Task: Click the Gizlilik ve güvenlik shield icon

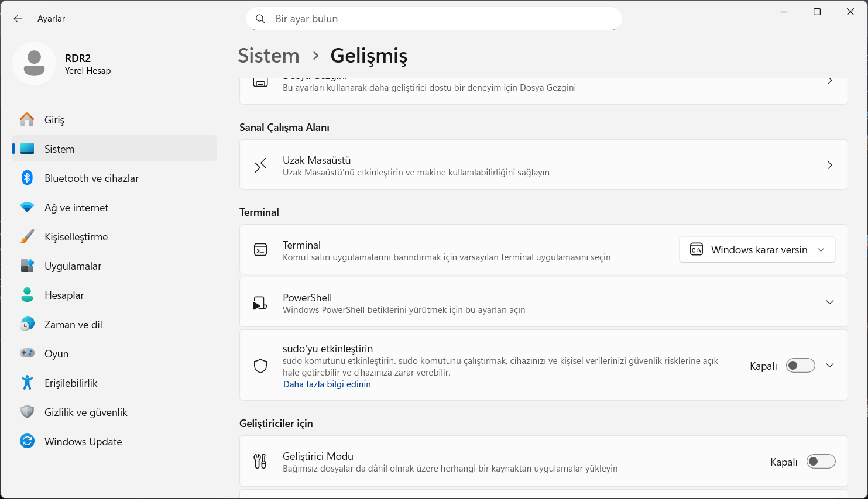Action: click(x=27, y=412)
